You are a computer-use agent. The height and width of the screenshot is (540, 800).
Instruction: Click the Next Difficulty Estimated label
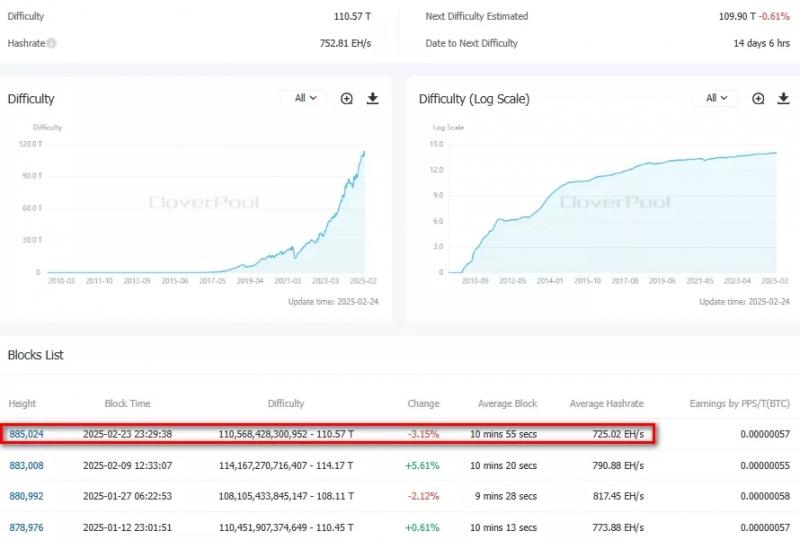477,16
